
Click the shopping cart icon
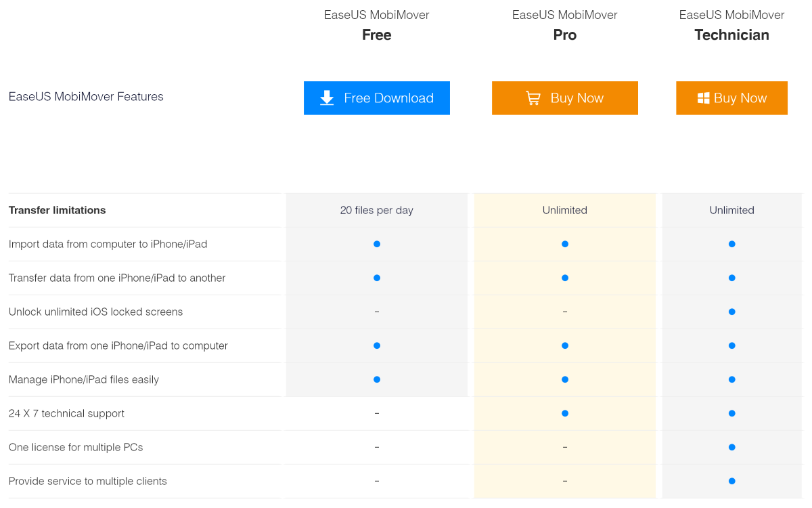pyautogui.click(x=533, y=98)
